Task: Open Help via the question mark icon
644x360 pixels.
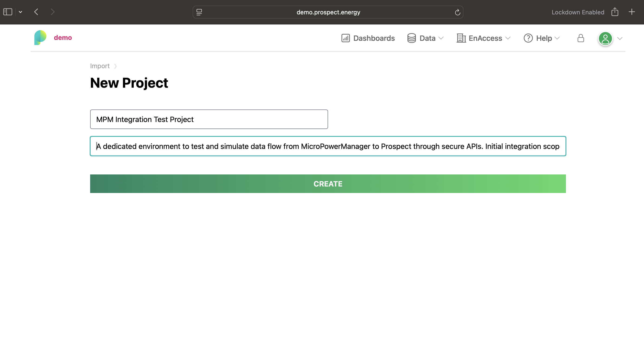Action: point(528,38)
